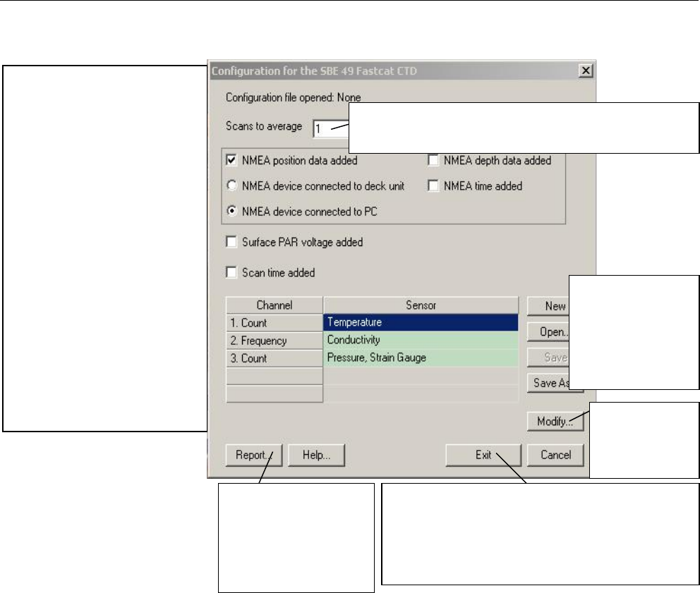This screenshot has height=593, width=700.
Task: Click the 3. Count channel cell
Action: click(x=274, y=358)
